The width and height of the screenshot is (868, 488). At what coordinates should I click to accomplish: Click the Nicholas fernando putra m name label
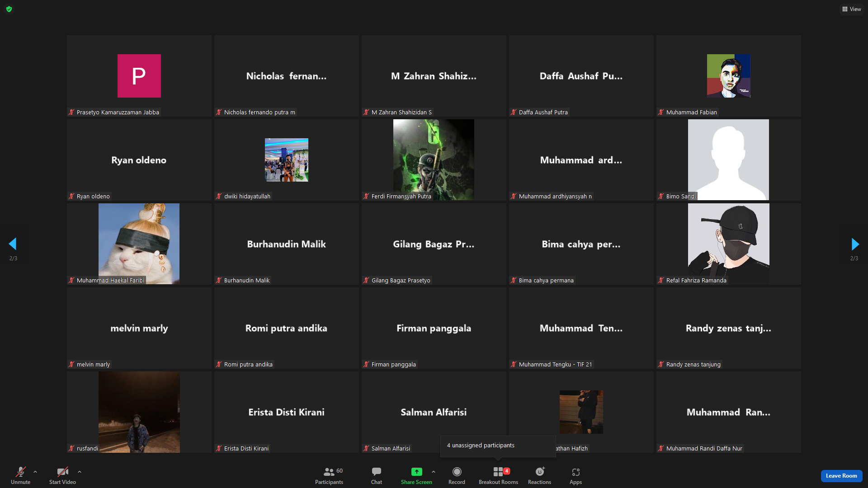(x=259, y=113)
